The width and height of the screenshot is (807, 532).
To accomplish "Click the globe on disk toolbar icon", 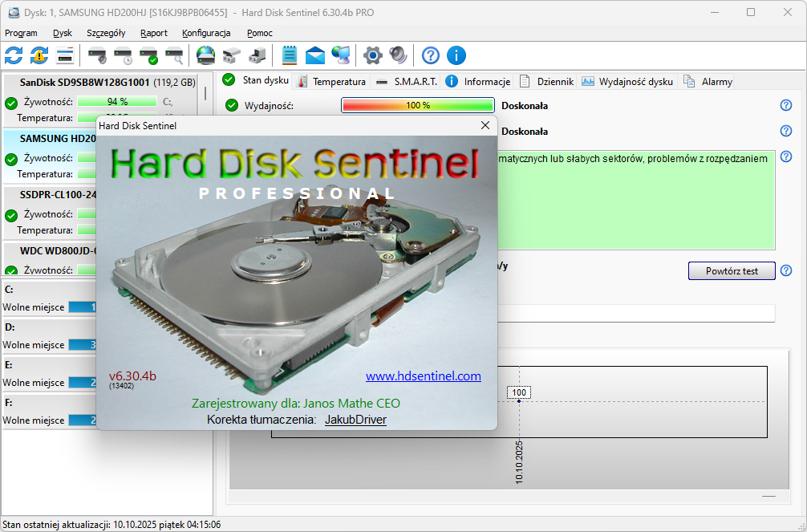I will 206,55.
